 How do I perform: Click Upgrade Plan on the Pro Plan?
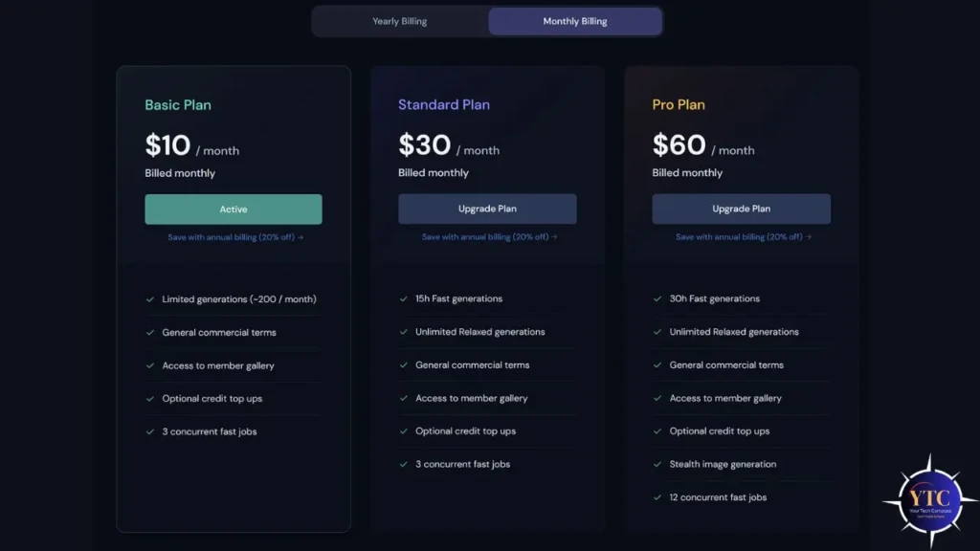(x=741, y=208)
